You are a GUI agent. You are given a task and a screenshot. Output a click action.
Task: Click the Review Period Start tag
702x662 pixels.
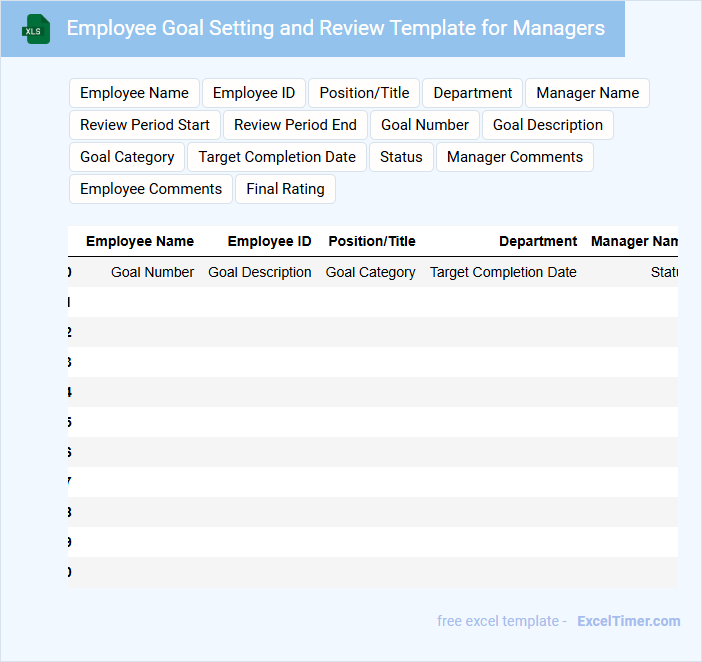pyautogui.click(x=145, y=125)
